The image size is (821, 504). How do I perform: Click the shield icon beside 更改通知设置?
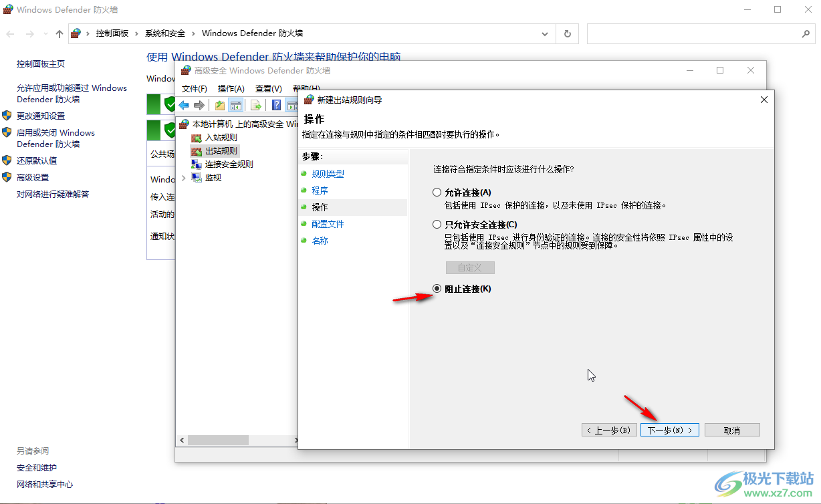tap(7, 116)
